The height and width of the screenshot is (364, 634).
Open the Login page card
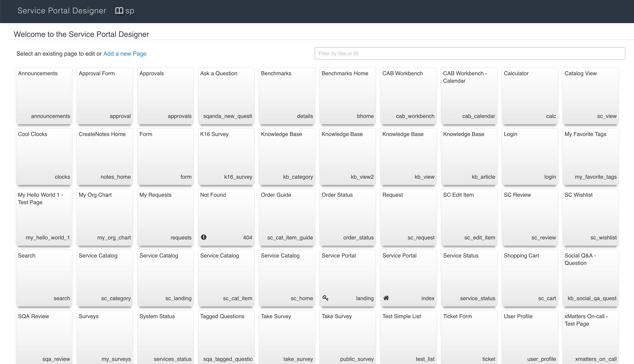pos(530,157)
